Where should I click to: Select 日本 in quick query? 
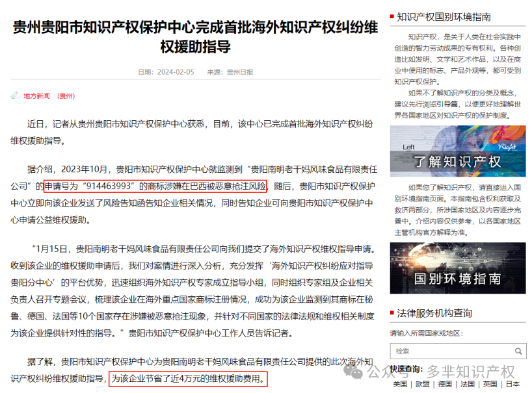pyautogui.click(x=512, y=384)
